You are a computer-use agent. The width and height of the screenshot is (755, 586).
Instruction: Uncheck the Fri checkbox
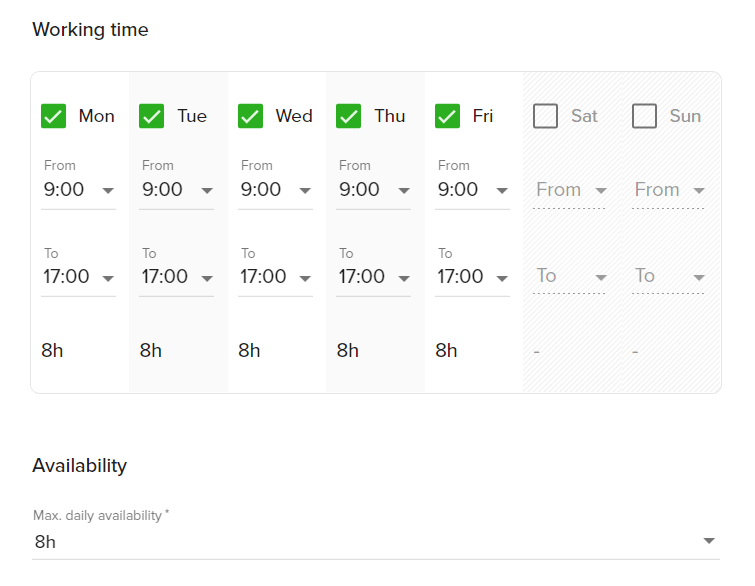click(447, 116)
